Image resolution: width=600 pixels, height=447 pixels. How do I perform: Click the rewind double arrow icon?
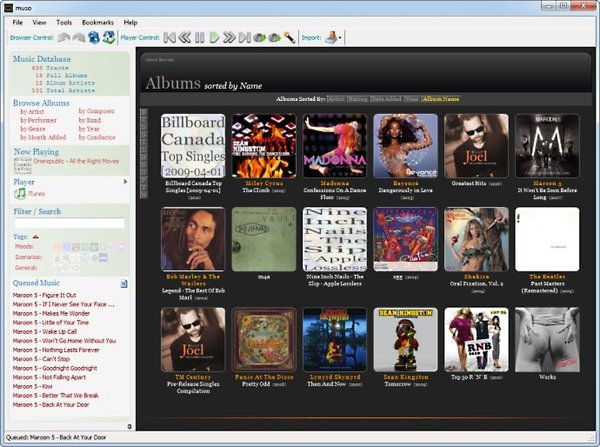point(185,38)
